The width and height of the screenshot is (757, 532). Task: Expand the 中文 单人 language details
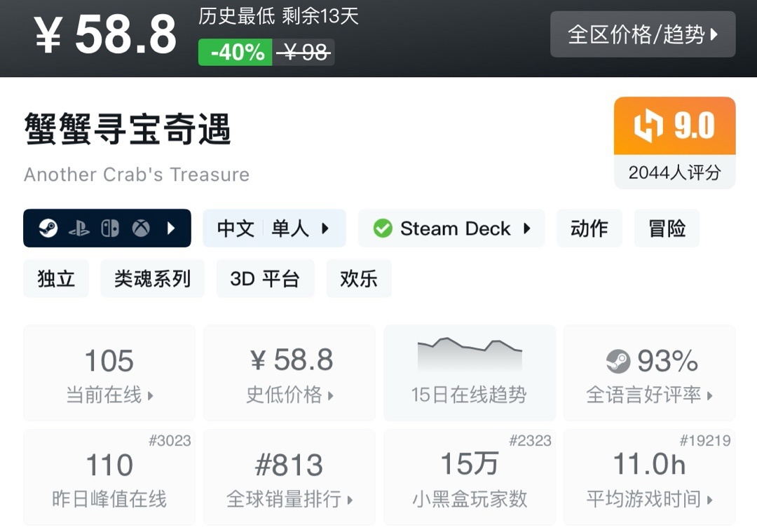274,229
